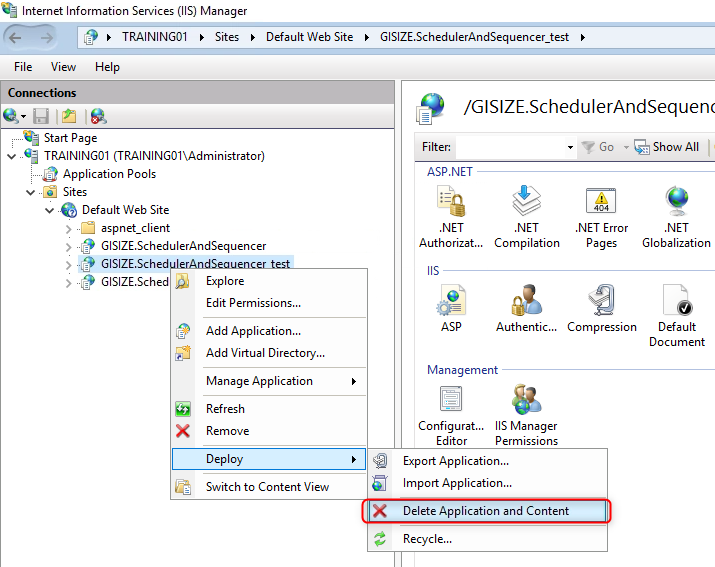Image resolution: width=715 pixels, height=567 pixels.
Task: Select Application Pools tree item
Action: [109, 174]
